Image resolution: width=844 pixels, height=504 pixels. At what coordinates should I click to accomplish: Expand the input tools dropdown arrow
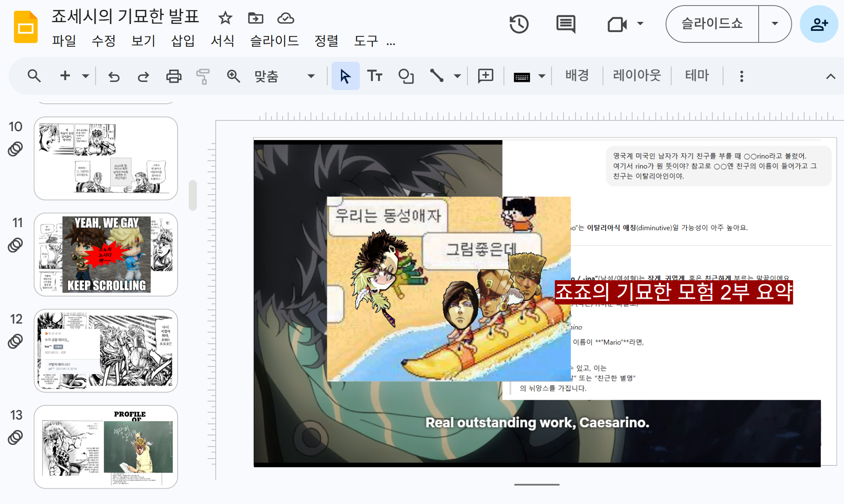(542, 76)
